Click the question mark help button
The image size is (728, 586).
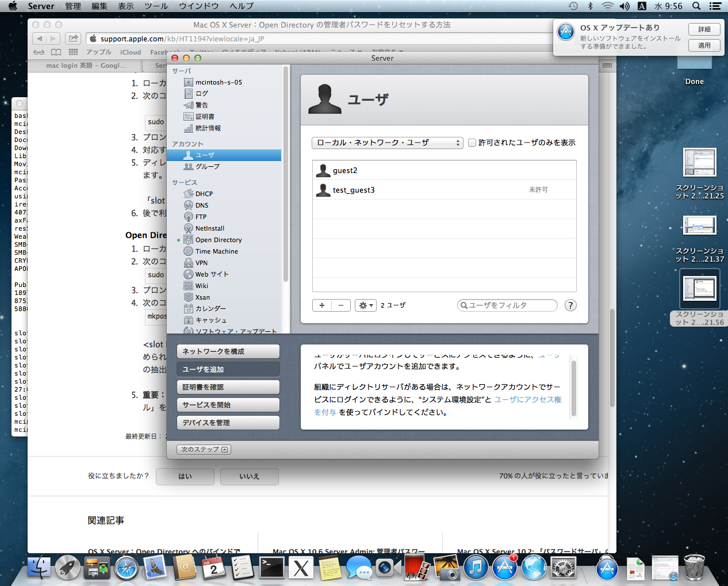click(x=570, y=305)
